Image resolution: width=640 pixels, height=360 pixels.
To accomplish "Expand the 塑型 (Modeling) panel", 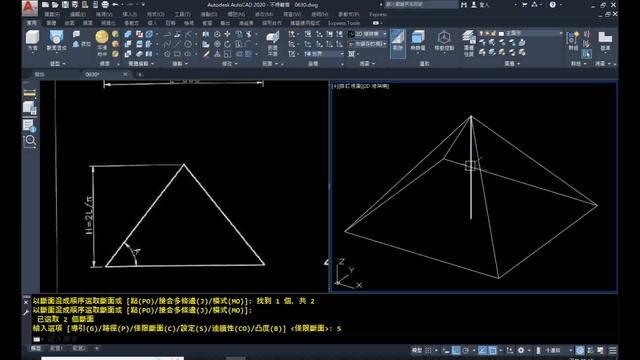I will point(58,64).
